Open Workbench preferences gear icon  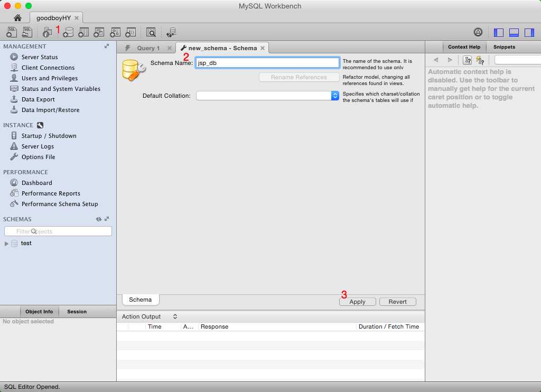(478, 32)
